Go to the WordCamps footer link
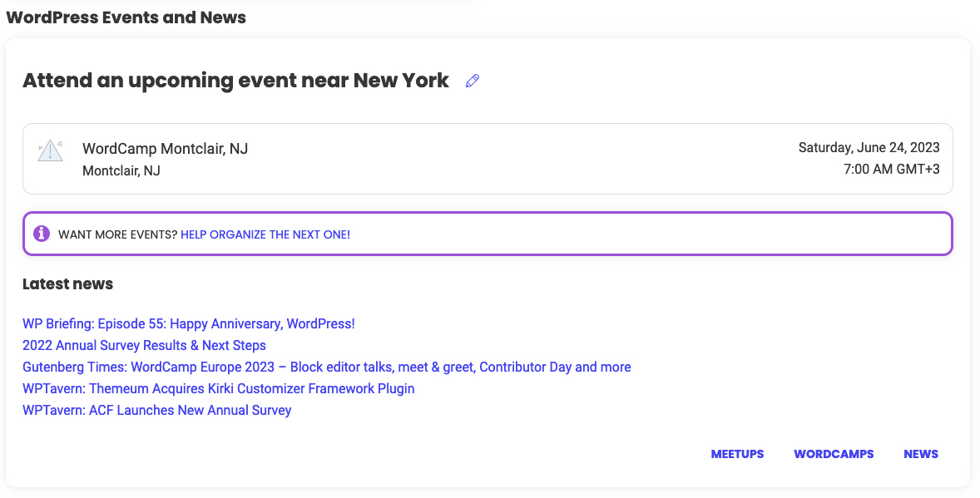The width and height of the screenshot is (980, 498). tap(834, 454)
